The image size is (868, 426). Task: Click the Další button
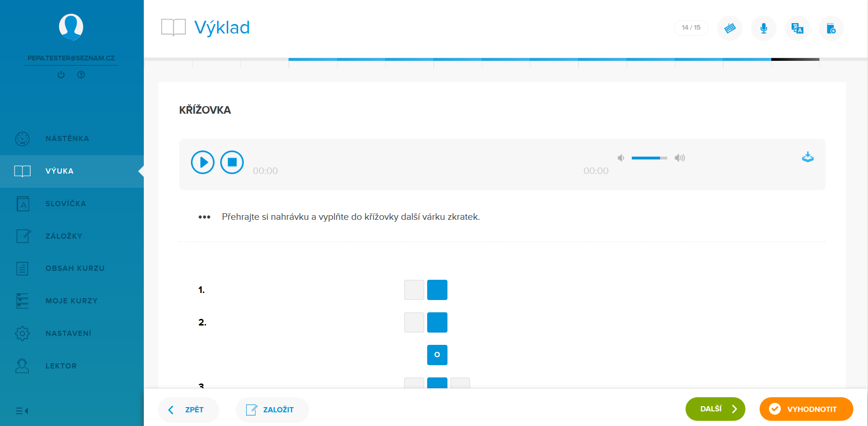(x=715, y=409)
